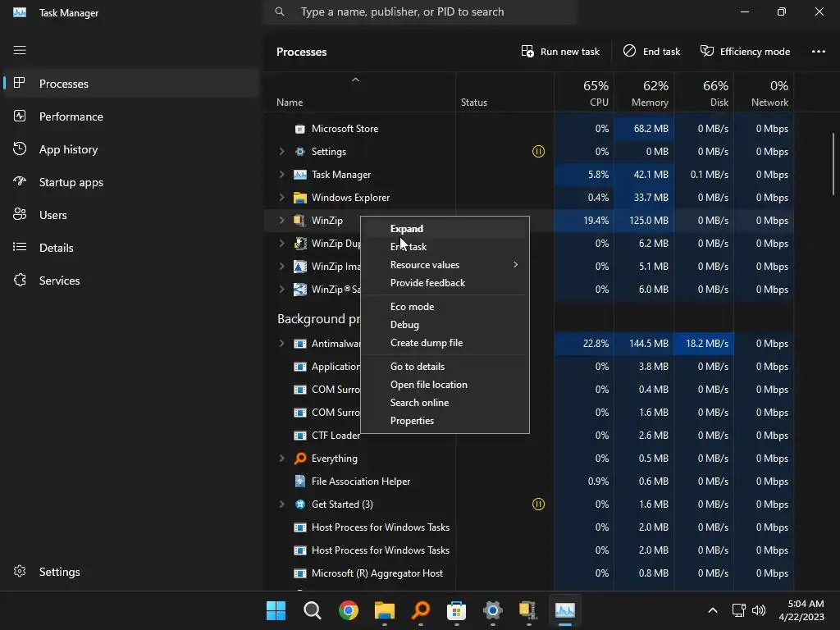
Task: Click the process list vertical scrollbar
Action: (x=833, y=164)
